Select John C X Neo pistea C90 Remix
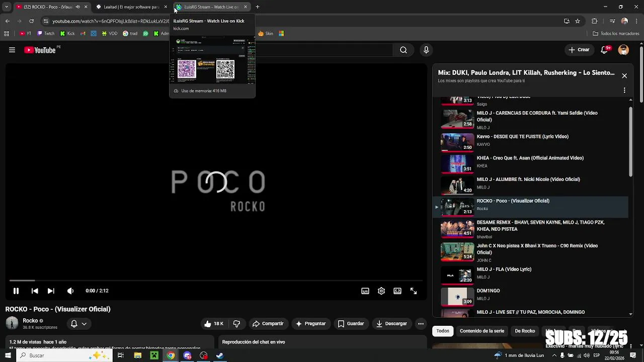644x362 pixels. click(531, 252)
